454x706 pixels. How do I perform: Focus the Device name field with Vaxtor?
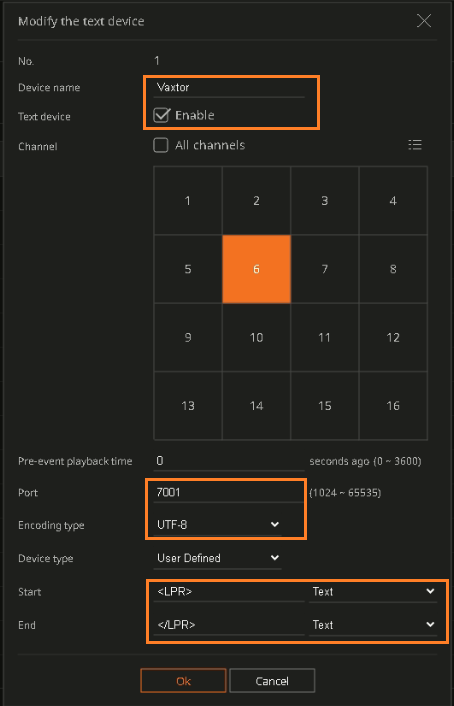[229, 87]
